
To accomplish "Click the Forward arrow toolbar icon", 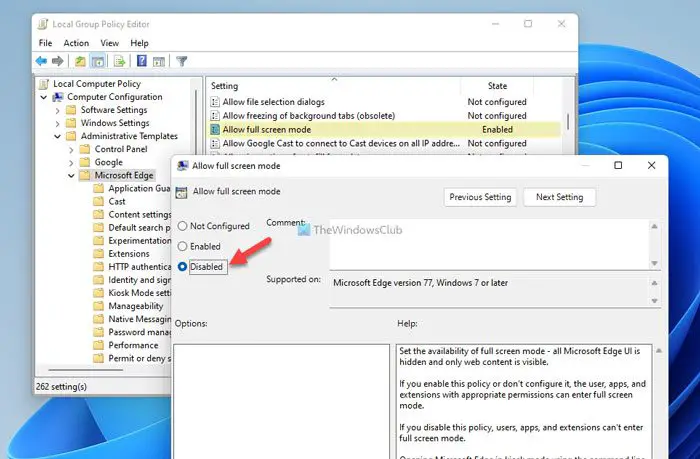I will [x=58, y=61].
